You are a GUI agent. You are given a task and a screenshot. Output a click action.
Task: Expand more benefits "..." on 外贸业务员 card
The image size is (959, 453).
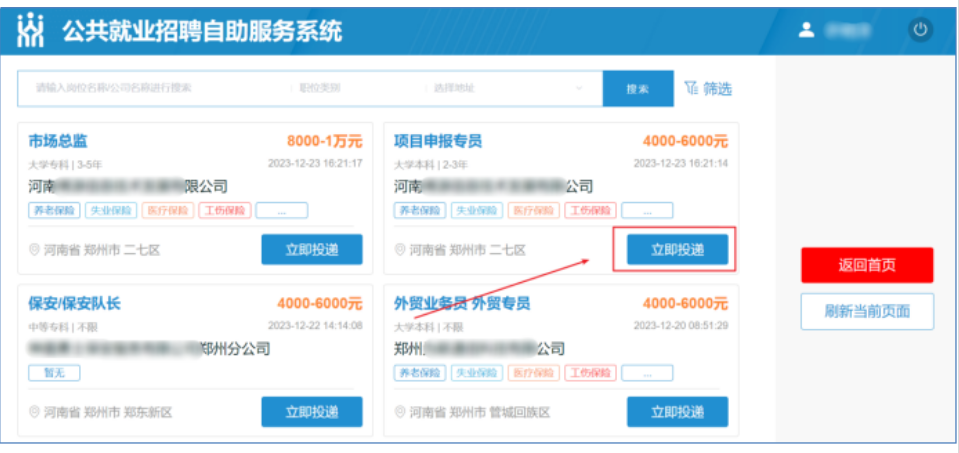click(x=647, y=373)
